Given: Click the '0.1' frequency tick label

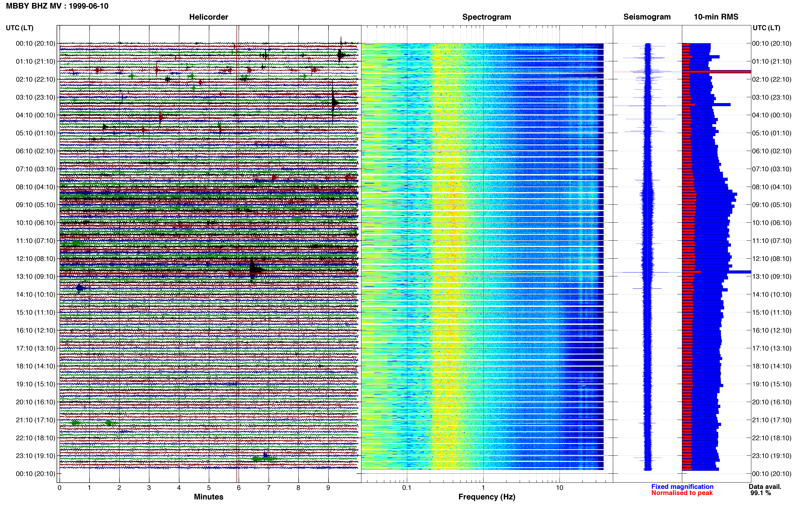Looking at the screenshot, I should click(407, 488).
